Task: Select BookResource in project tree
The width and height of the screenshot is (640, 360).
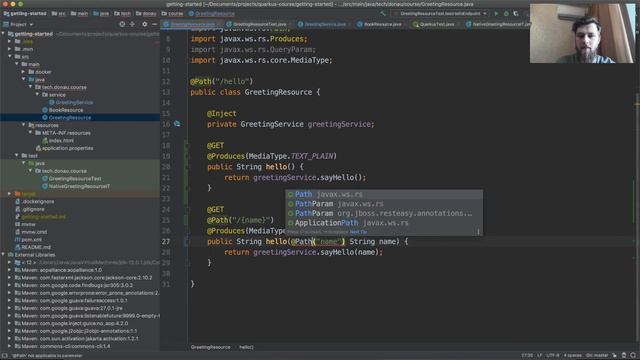Action: (66, 110)
